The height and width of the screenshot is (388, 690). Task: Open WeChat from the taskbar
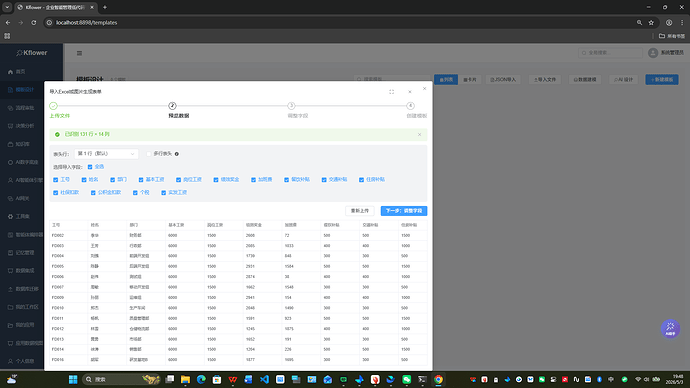pyautogui.click(x=407, y=379)
